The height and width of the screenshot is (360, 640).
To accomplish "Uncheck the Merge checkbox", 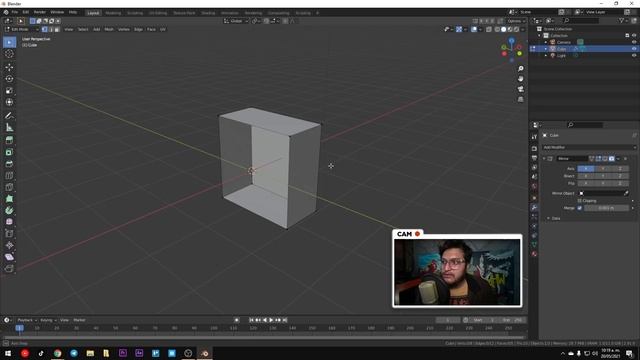I will tap(580, 208).
